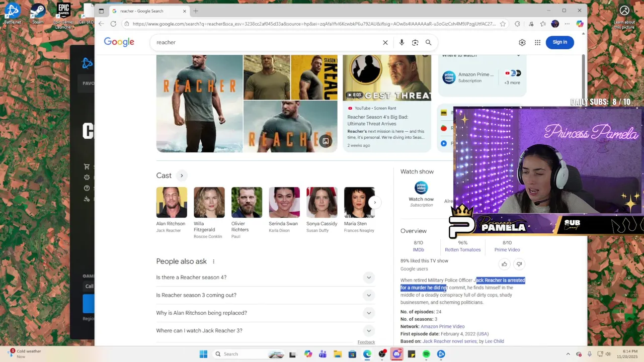Send Feedback on People also ask

366,342
